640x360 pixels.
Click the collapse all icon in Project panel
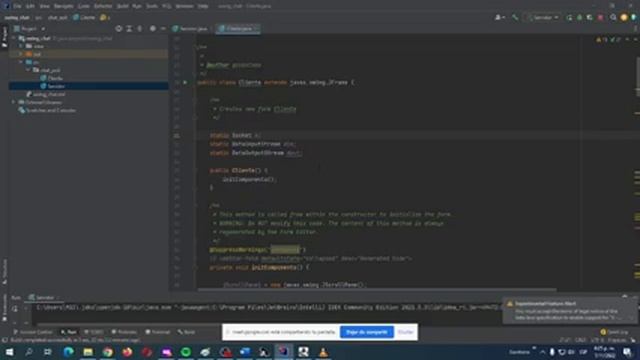140,29
